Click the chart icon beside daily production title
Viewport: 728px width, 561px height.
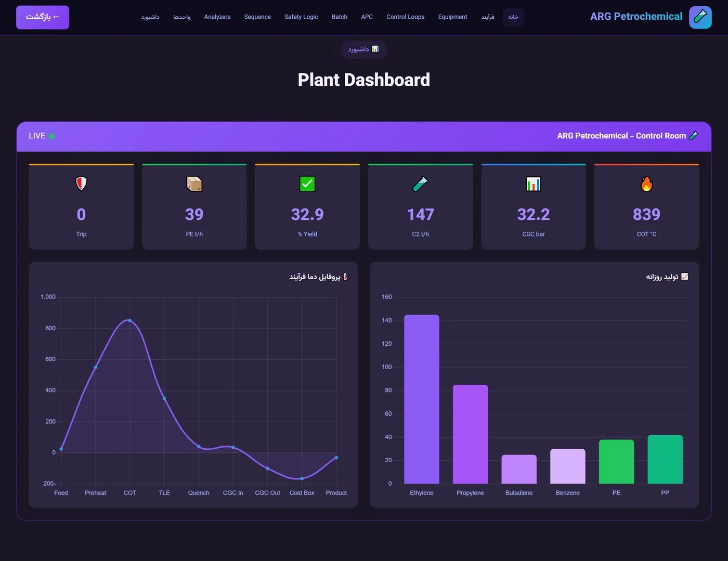pos(685,277)
